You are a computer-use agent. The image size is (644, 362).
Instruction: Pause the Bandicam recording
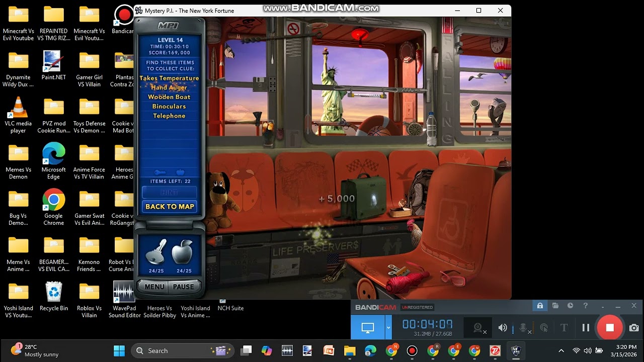(x=586, y=328)
